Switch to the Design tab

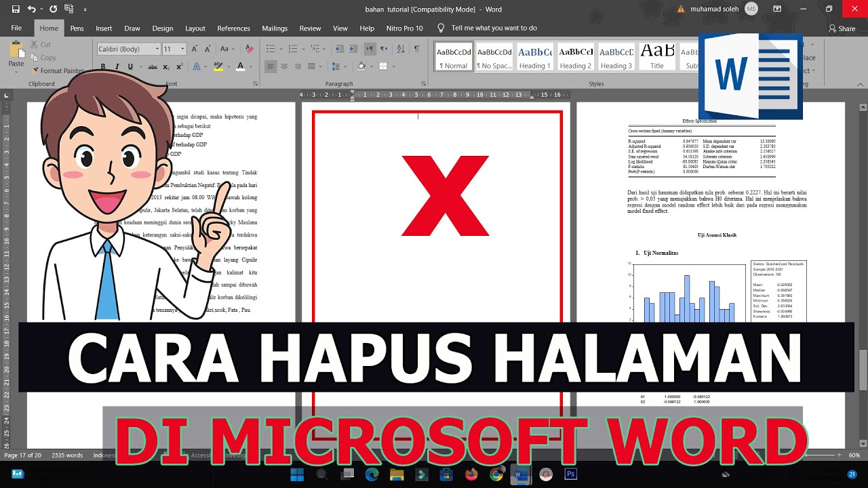163,28
